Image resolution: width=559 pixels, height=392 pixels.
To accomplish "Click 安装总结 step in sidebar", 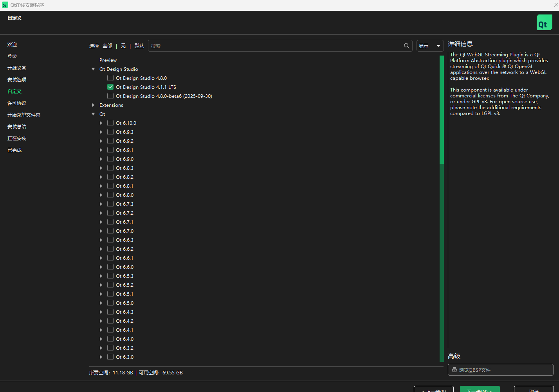I will (x=17, y=127).
